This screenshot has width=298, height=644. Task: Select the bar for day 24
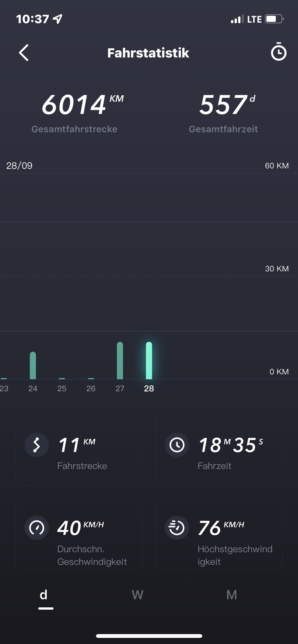click(33, 365)
